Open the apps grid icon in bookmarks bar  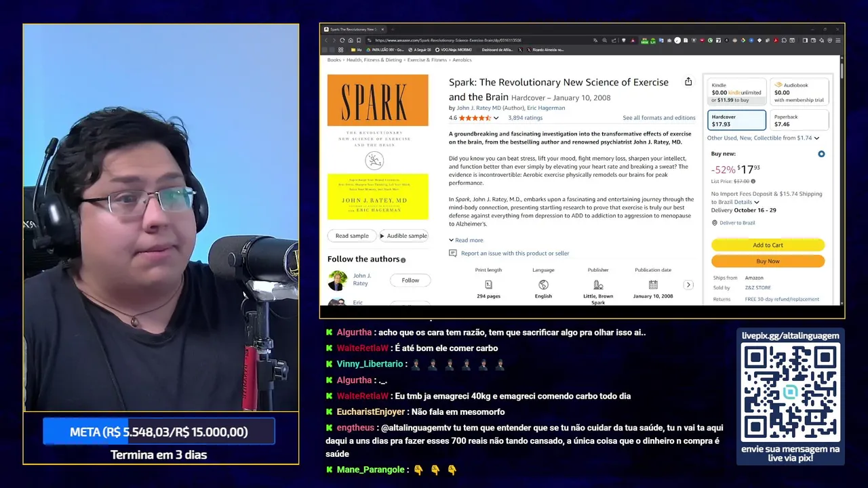(x=340, y=49)
